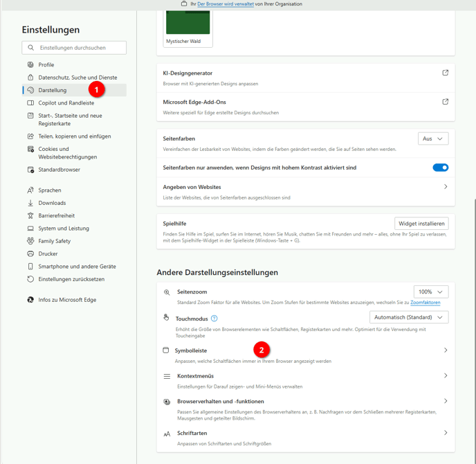The image size is (476, 464).
Task: Click the Symbolleiste window icon
Action: 166,350
